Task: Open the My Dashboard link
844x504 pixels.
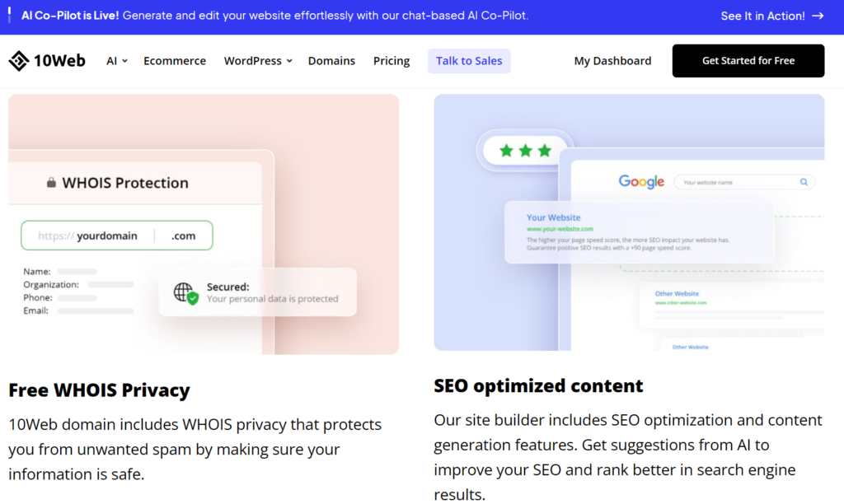Action: click(x=612, y=61)
